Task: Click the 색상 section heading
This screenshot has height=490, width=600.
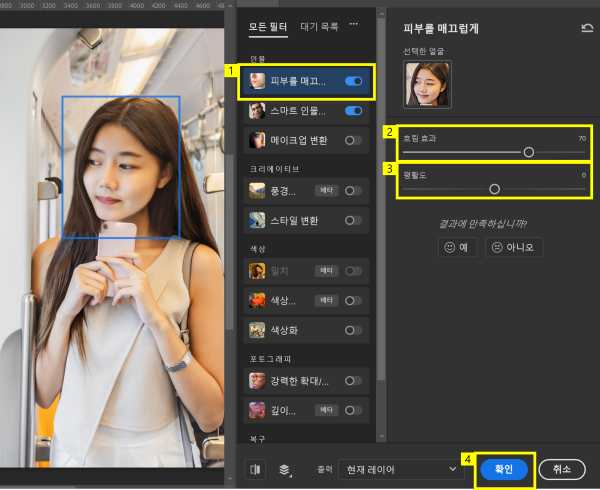Action: [258, 249]
